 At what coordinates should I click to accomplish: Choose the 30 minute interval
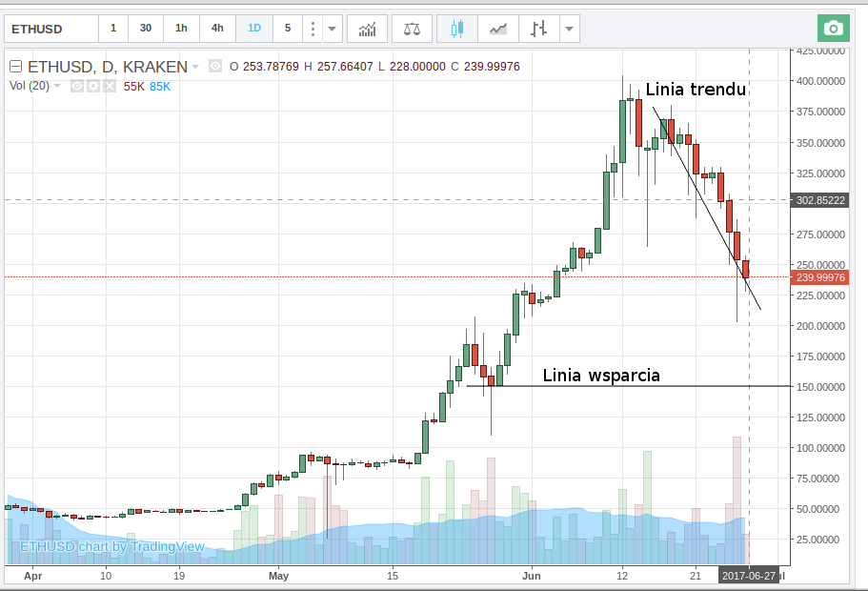tap(146, 29)
